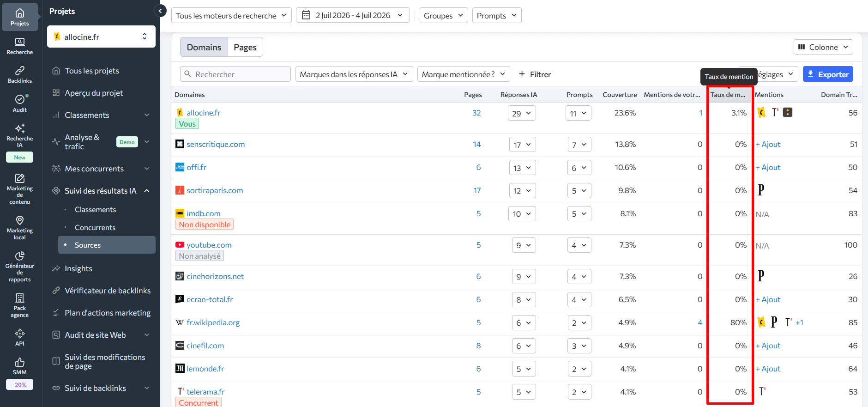The width and height of the screenshot is (868, 407).
Task: Click pages count 17 for sortiraparis.com
Action: (477, 190)
